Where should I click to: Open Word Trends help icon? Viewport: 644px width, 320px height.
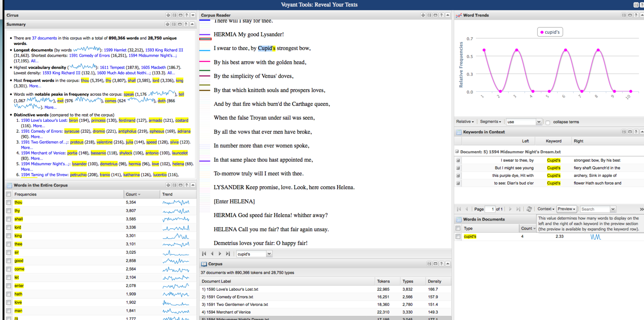636,15
